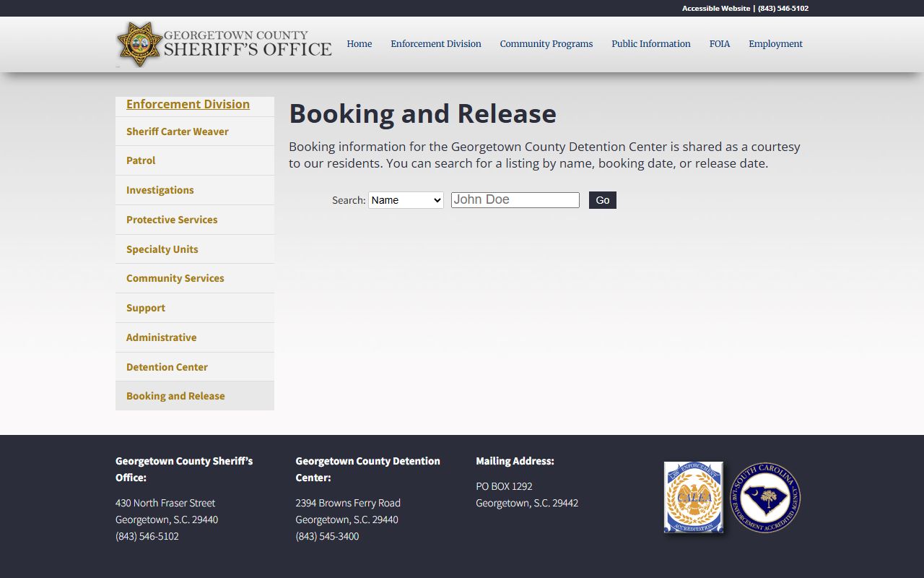Click the Go search button
This screenshot has width=924, height=578.
(x=603, y=200)
